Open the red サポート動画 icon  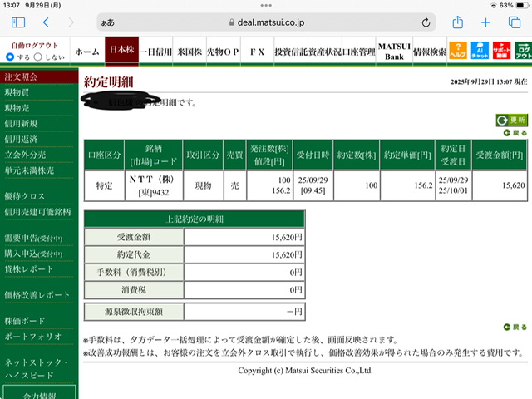501,50
